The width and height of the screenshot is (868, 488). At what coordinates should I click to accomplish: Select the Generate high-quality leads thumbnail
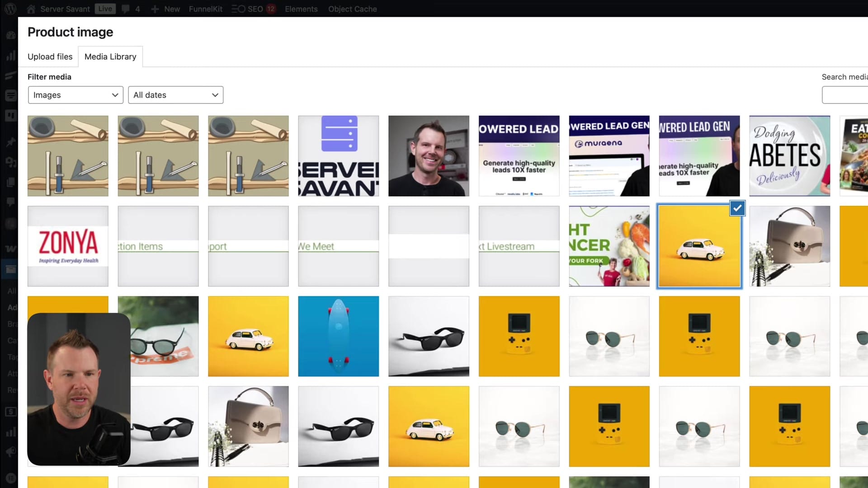519,156
